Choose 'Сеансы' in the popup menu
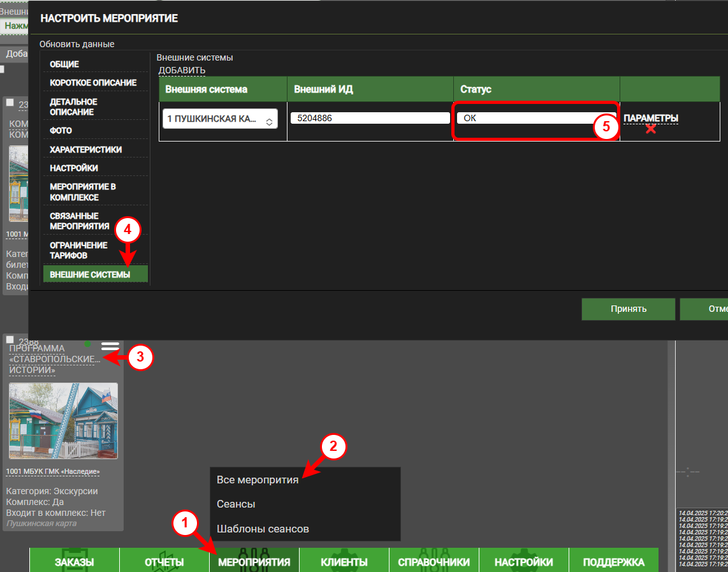 coord(236,504)
